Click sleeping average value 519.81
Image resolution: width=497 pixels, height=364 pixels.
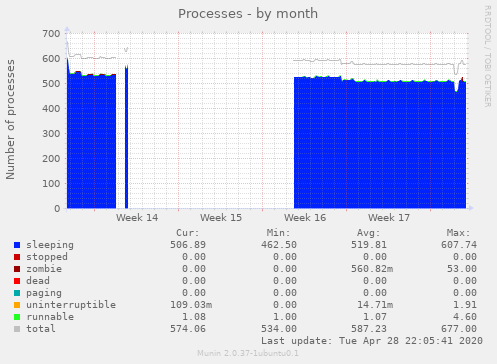369,245
